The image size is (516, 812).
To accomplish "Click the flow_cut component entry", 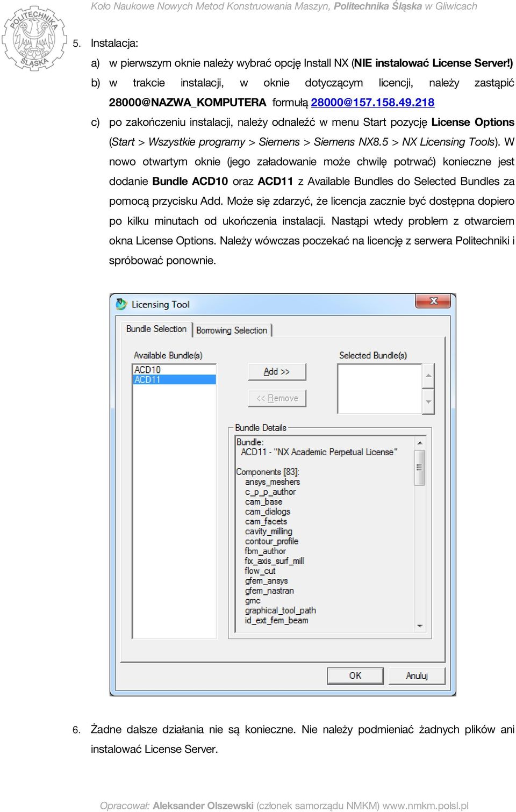I will coord(260,571).
